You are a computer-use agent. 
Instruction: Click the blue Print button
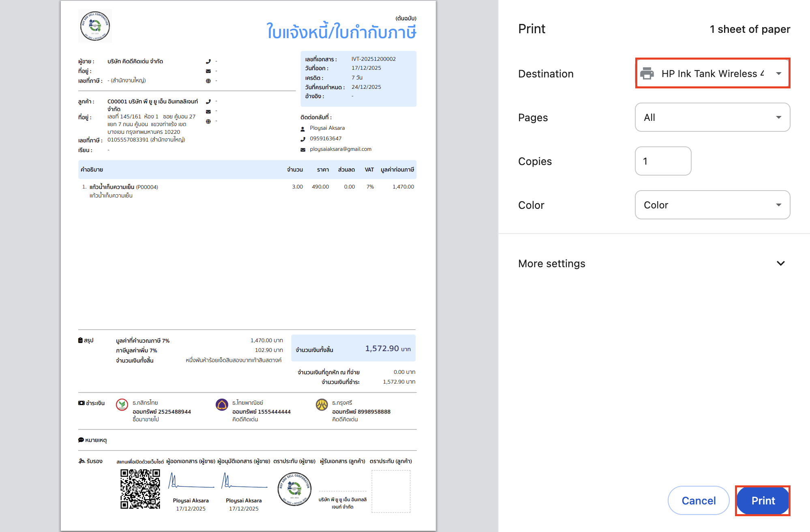(x=763, y=500)
